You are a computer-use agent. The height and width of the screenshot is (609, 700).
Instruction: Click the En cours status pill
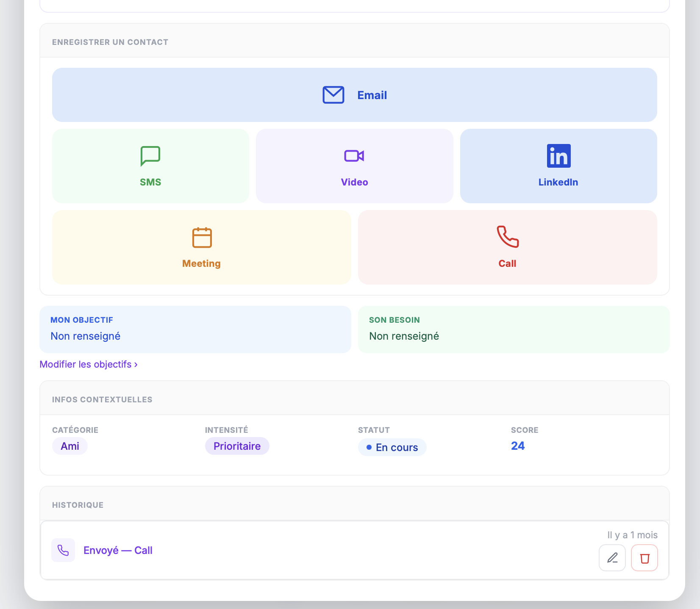[392, 447]
